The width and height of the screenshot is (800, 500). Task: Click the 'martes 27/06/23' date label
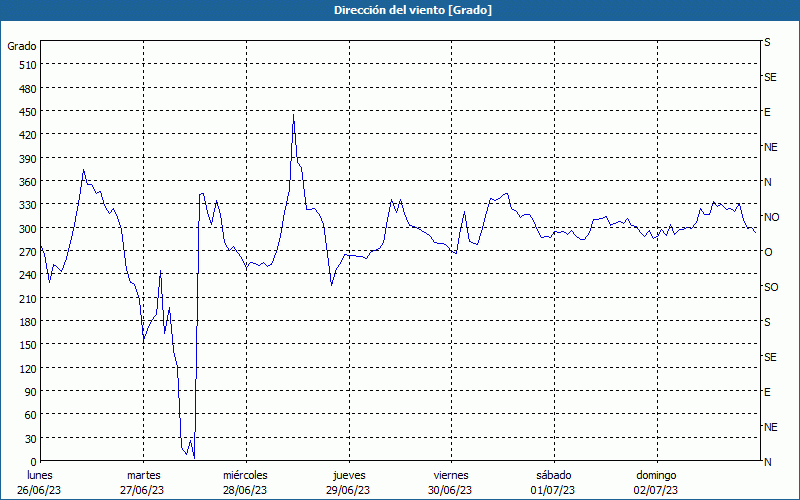[x=143, y=483]
